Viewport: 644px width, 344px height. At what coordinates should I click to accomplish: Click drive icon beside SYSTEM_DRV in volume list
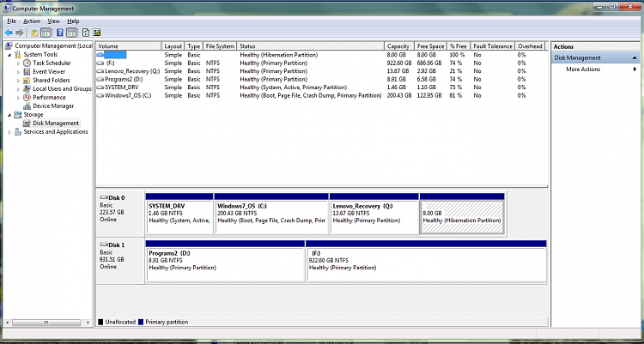[100, 88]
